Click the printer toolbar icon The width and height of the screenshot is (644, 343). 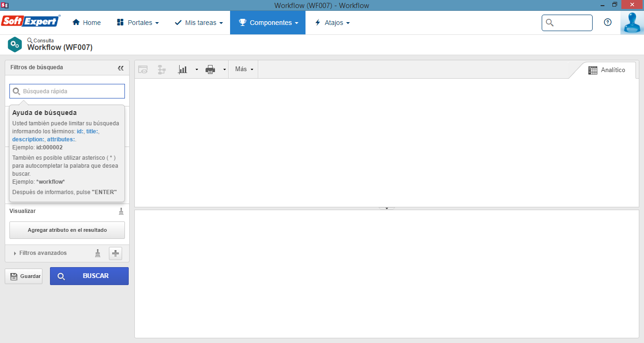[210, 70]
